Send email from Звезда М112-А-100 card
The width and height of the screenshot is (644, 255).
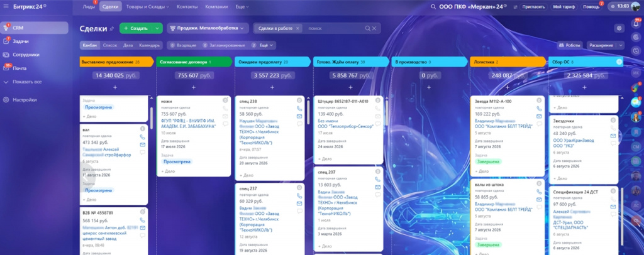pyautogui.click(x=539, y=116)
